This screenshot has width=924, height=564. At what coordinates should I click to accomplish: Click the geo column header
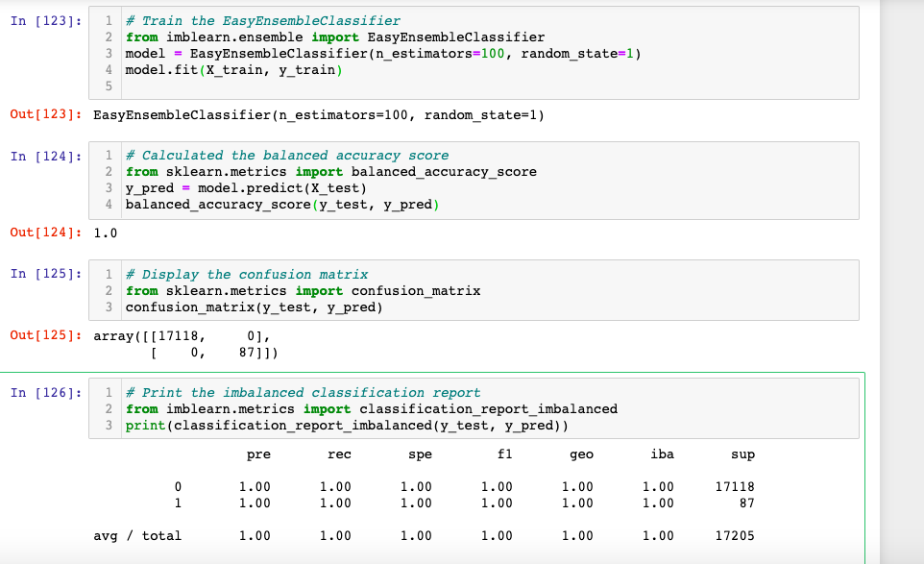pos(582,454)
